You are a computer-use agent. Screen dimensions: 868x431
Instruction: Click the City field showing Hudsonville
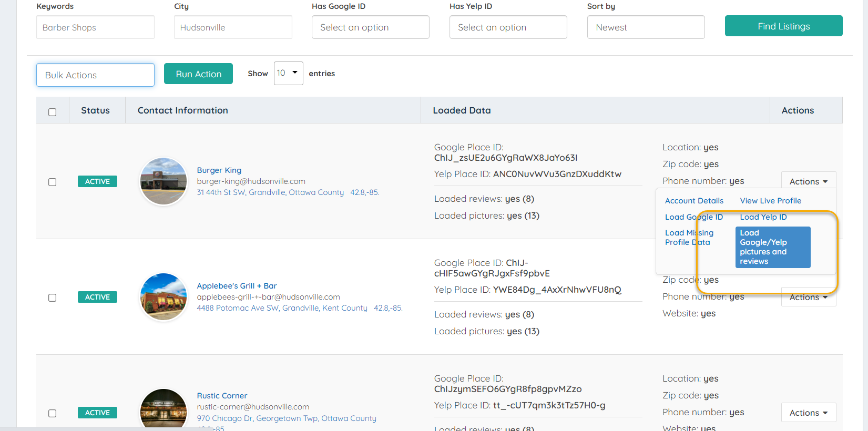[x=233, y=27]
